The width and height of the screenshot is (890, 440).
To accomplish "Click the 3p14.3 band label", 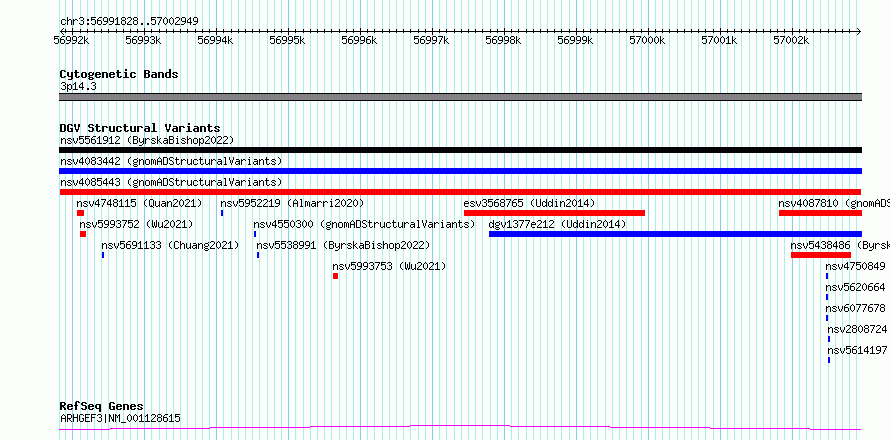I will point(78,86).
